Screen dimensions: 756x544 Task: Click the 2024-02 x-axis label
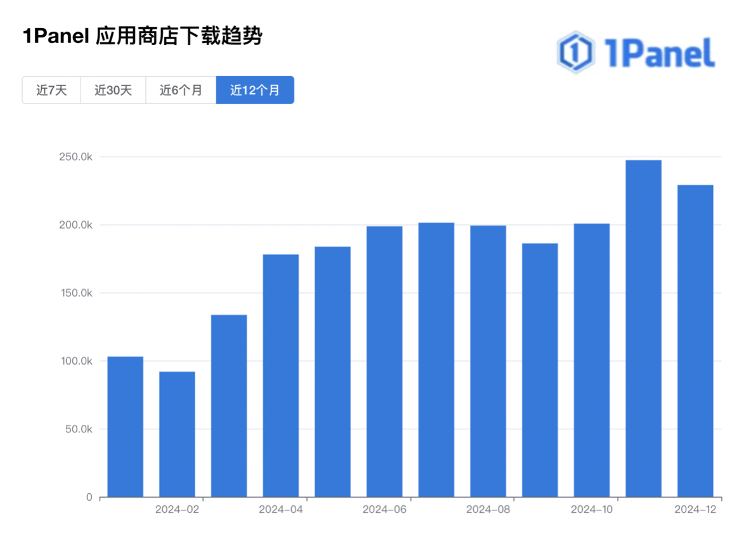177,509
